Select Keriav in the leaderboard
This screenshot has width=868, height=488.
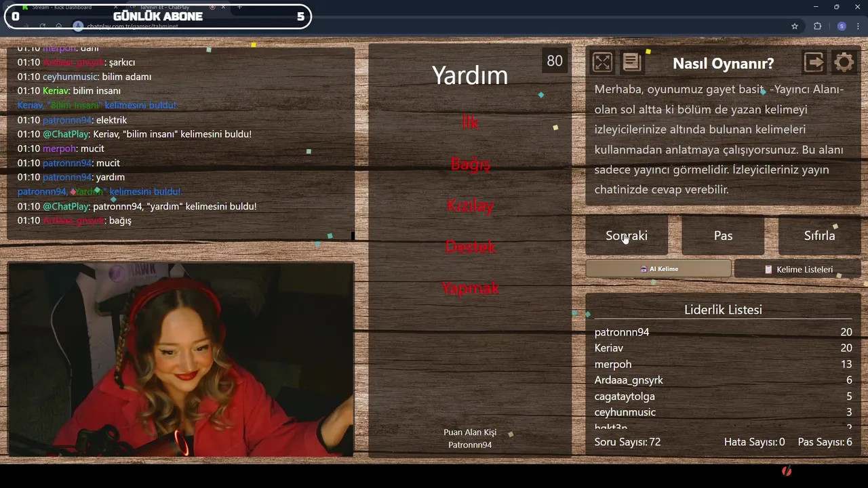point(723,348)
